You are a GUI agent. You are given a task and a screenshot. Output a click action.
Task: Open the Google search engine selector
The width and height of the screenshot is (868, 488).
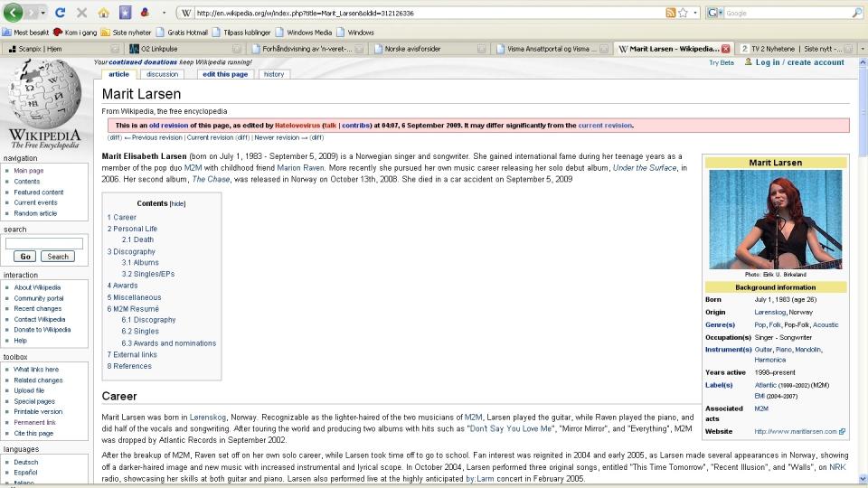point(714,13)
